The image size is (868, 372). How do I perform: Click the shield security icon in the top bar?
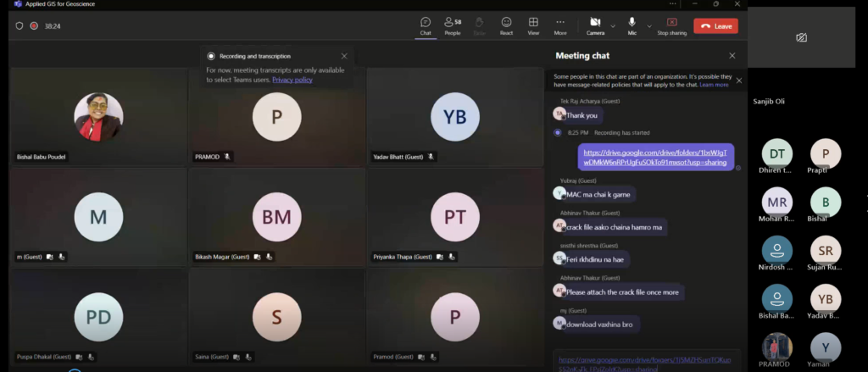point(19,26)
